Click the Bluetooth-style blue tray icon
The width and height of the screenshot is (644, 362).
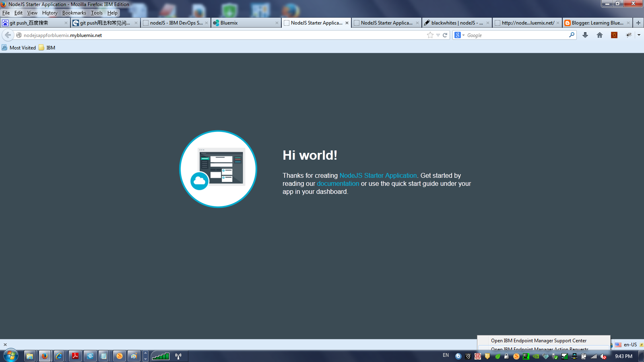tap(458, 356)
